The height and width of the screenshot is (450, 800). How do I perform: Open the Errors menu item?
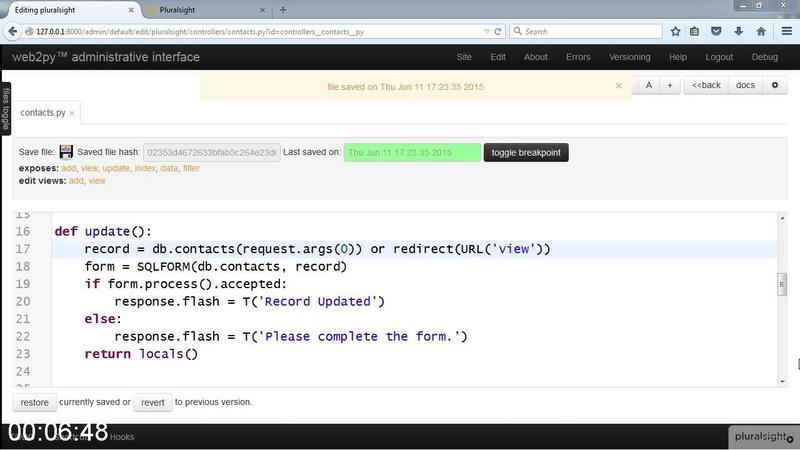578,57
